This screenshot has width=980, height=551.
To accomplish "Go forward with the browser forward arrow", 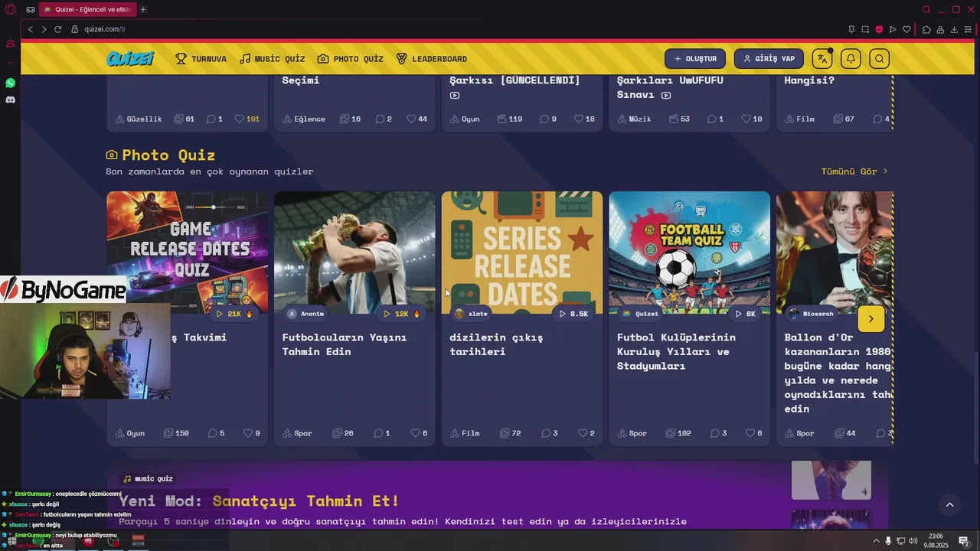I will pos(44,29).
